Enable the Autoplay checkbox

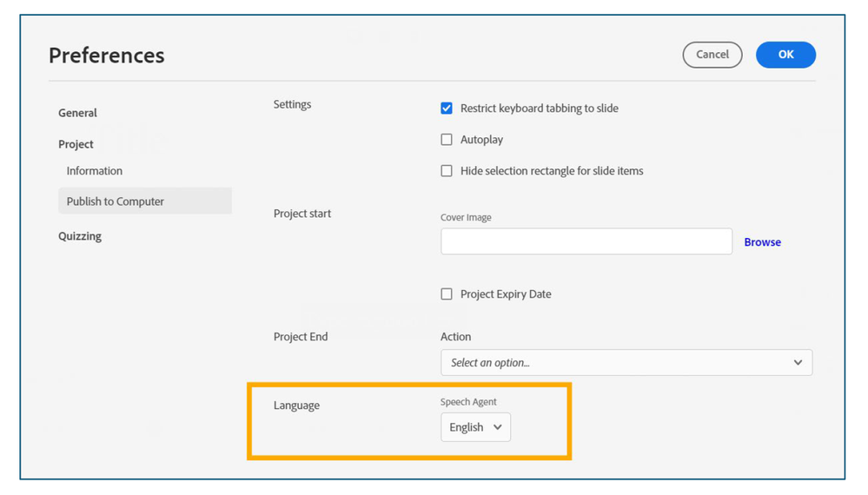coord(447,140)
